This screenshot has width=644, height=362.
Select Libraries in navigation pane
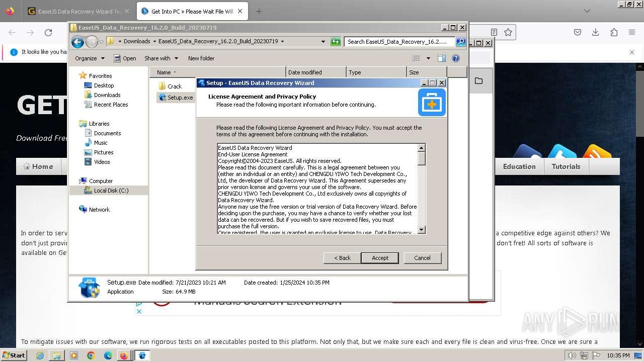[x=95, y=124]
